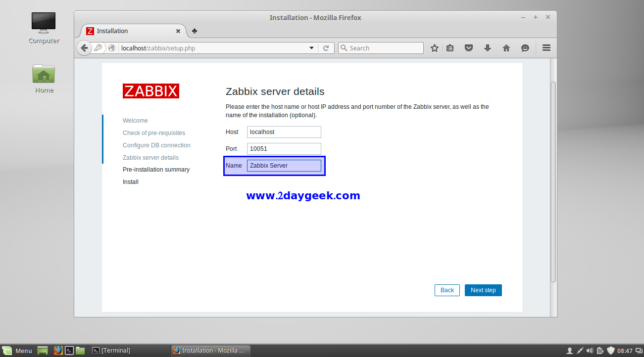Click the Welcome setup step
Image resolution: width=644 pixels, height=357 pixels.
pos(135,121)
